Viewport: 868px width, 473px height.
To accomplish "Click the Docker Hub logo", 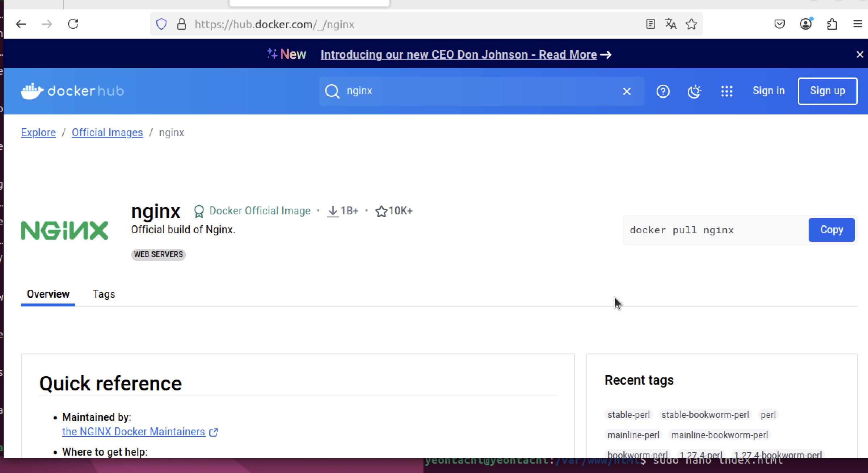I will (72, 91).
